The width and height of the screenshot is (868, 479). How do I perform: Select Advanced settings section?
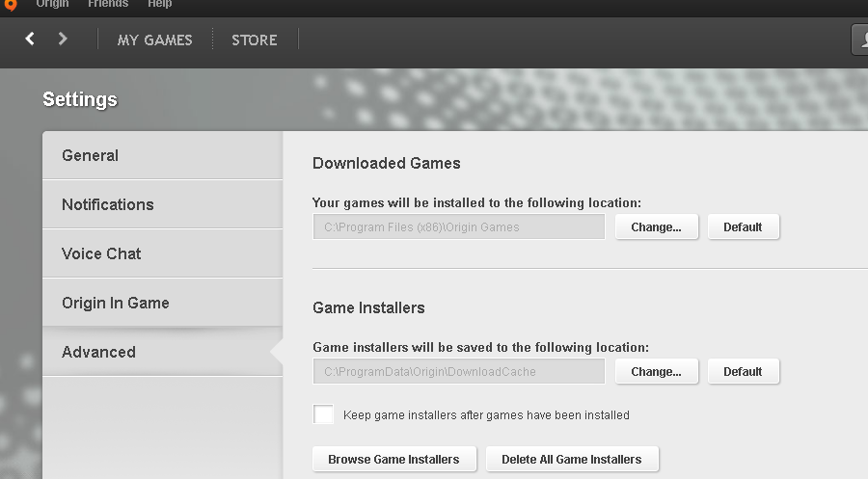(163, 352)
